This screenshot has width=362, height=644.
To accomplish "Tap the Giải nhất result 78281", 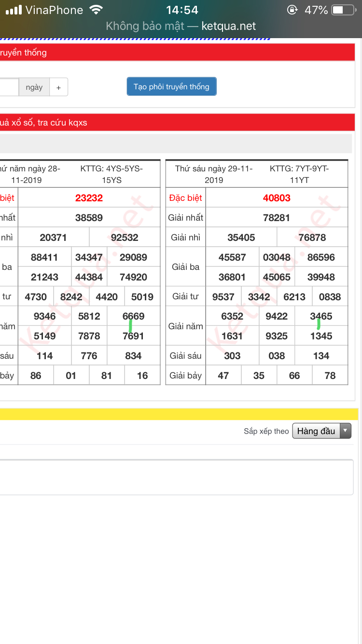I will click(x=277, y=218).
